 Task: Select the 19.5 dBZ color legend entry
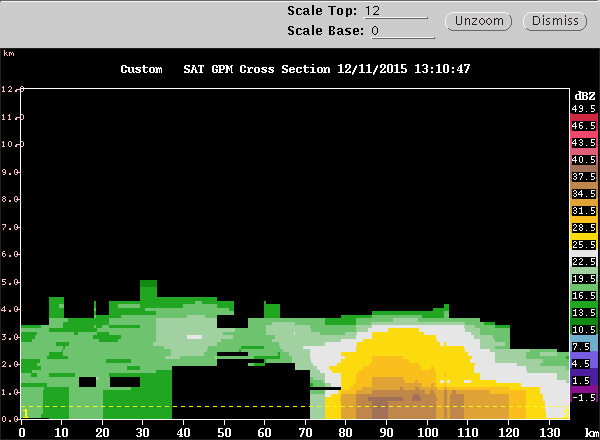tap(584, 279)
